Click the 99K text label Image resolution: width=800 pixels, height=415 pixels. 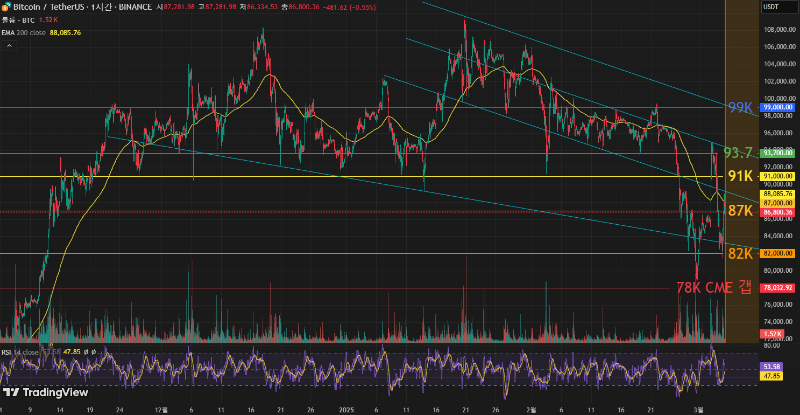click(740, 107)
